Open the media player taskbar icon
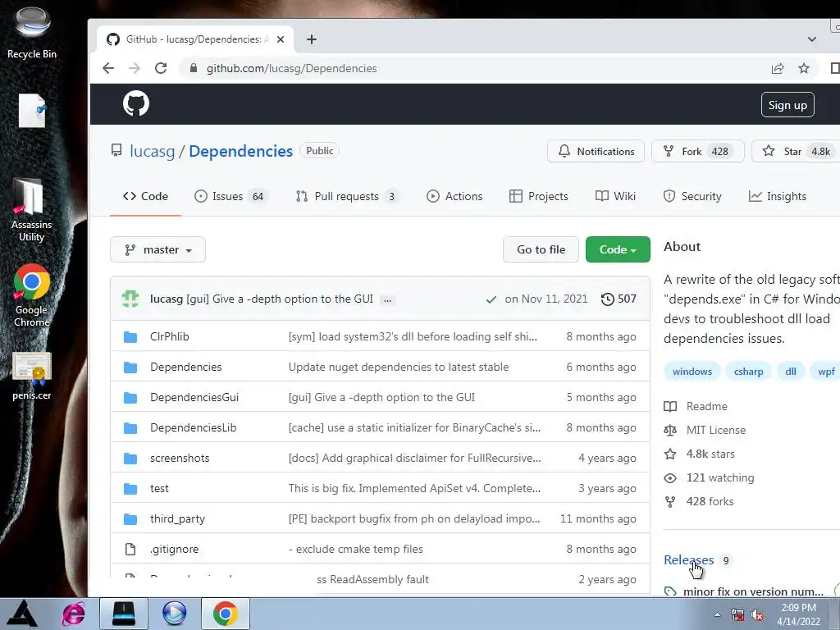 coord(174,614)
